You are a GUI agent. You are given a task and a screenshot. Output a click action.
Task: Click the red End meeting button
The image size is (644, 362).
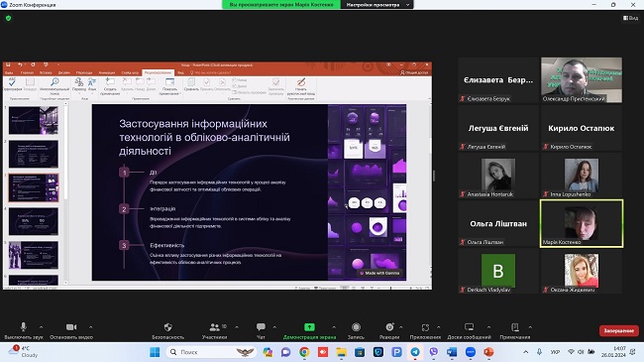[618, 330]
